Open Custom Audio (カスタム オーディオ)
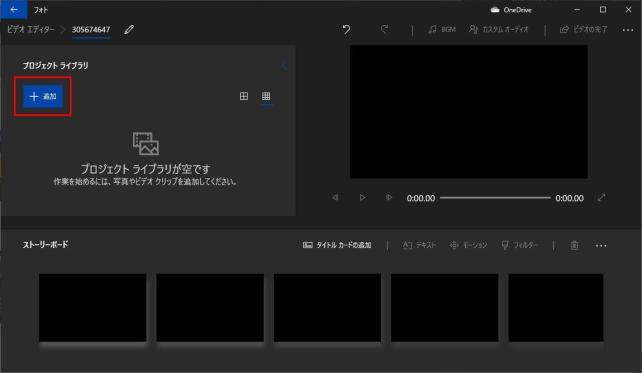 (499, 29)
